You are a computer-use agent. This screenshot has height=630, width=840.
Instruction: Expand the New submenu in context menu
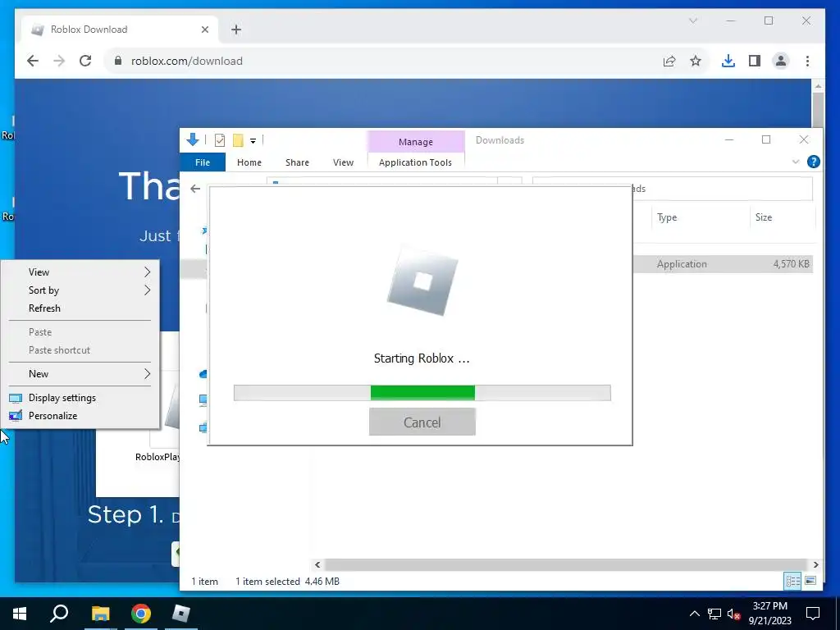[80, 374]
